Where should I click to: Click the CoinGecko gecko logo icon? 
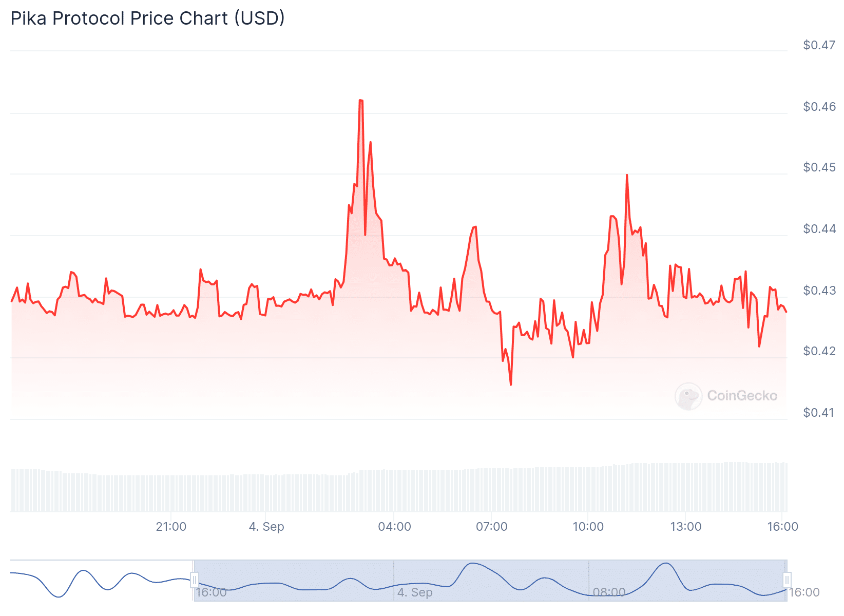688,396
